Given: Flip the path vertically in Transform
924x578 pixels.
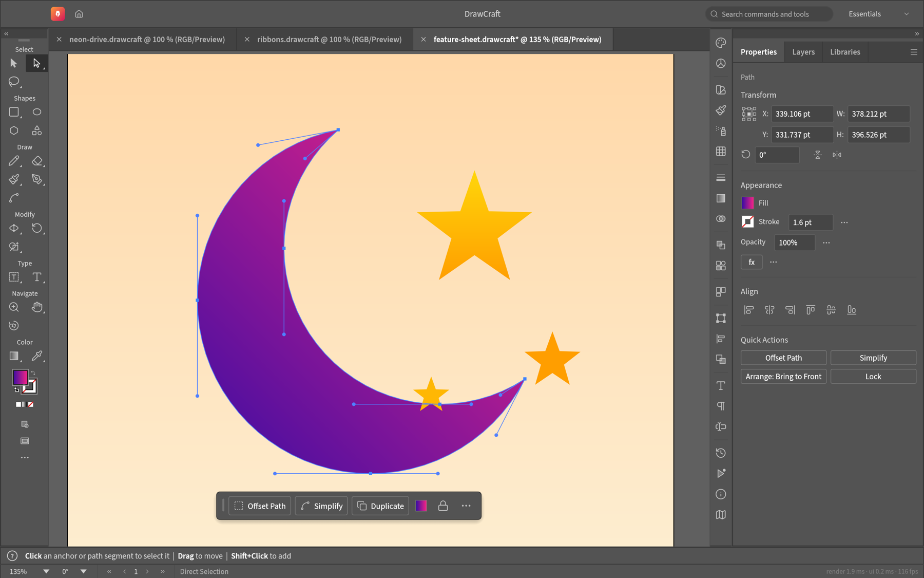Looking at the screenshot, I should [818, 155].
